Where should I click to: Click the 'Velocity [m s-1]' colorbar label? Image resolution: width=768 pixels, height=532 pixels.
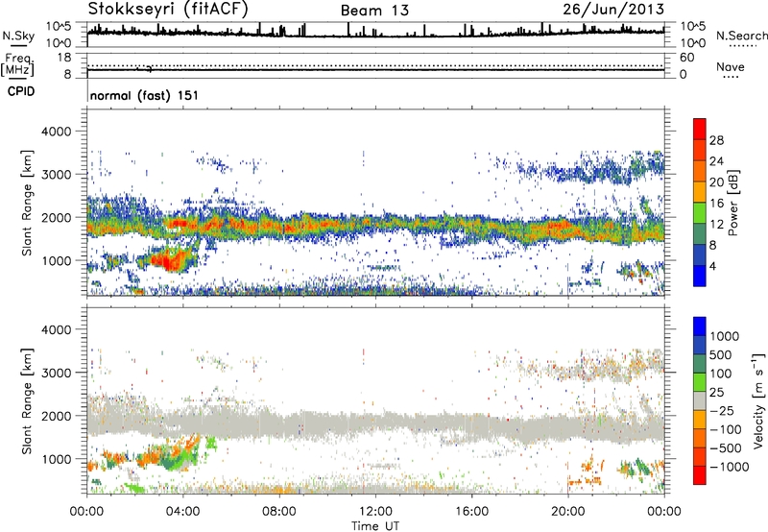click(x=758, y=400)
